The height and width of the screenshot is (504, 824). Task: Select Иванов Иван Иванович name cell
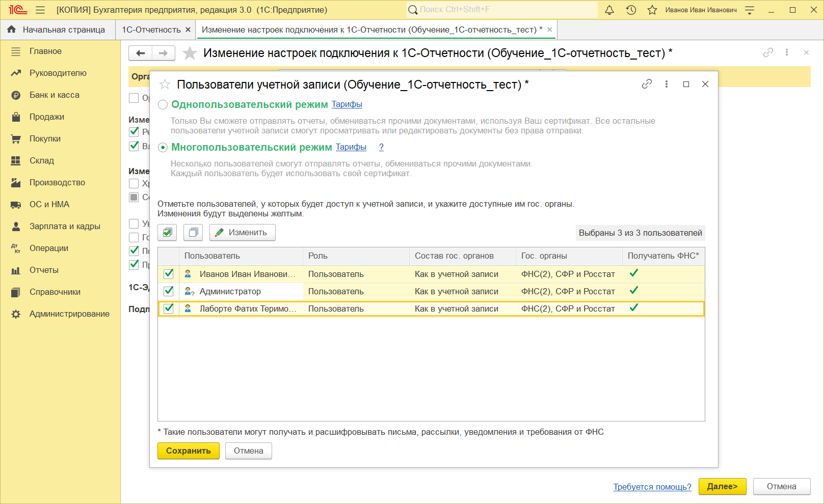[x=241, y=274]
